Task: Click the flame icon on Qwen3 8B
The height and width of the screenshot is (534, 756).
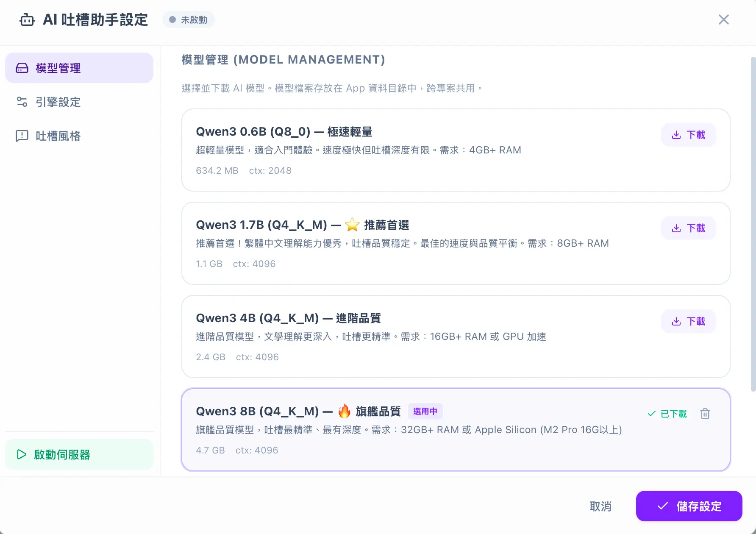Action: 345,411
